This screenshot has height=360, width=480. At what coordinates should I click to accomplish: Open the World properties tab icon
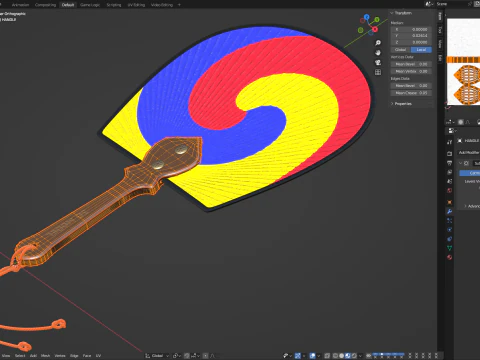pyautogui.click(x=449, y=190)
